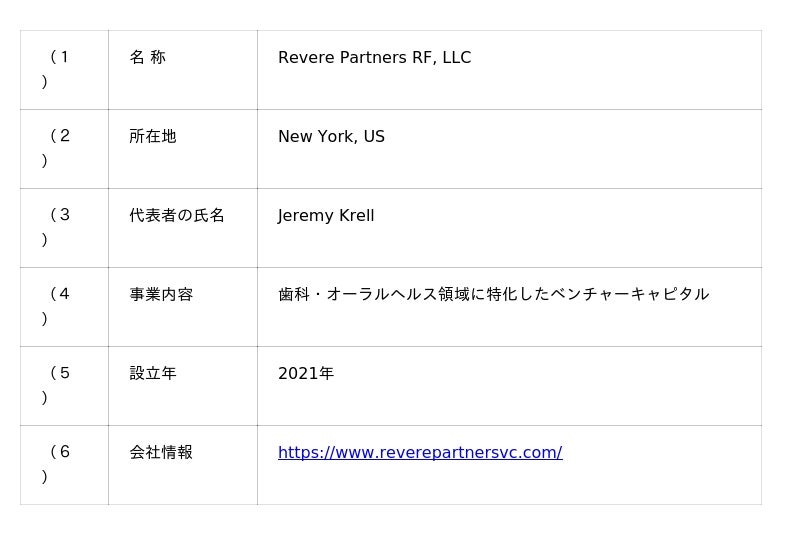Click the dental venture capital description text
This screenshot has height=535, width=800.
click(x=493, y=294)
